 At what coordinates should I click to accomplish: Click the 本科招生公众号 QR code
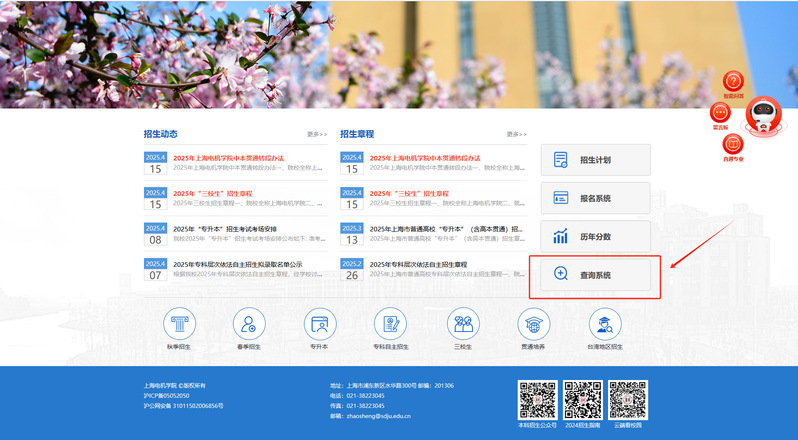[537, 399]
